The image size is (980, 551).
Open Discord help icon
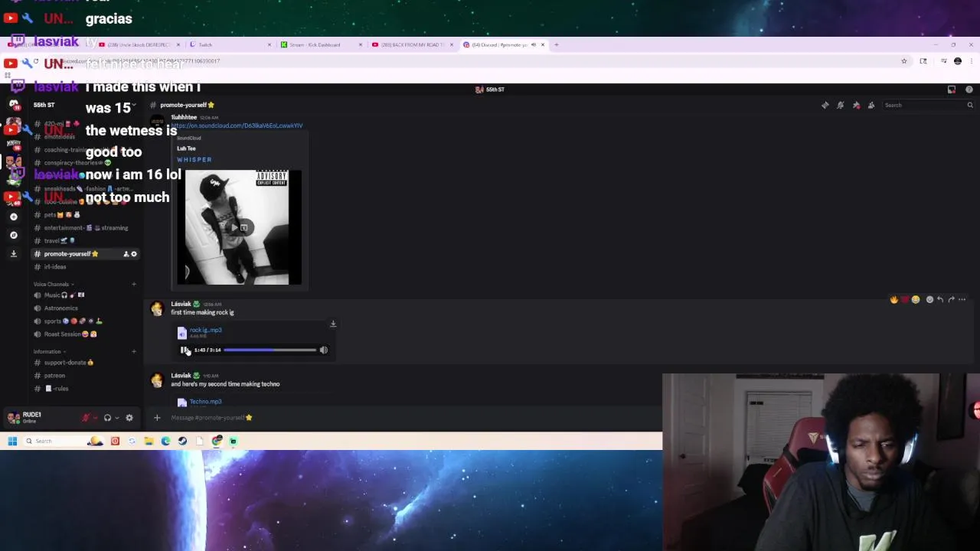(x=969, y=90)
